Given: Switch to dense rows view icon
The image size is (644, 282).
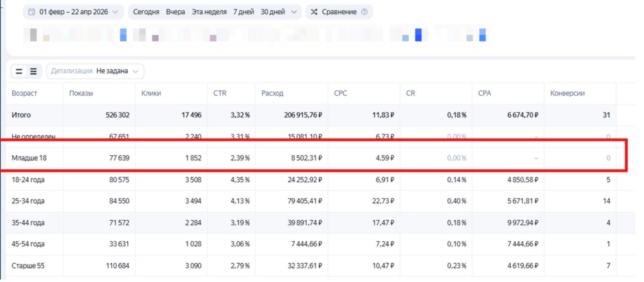Looking at the screenshot, I should pyautogui.click(x=33, y=71).
